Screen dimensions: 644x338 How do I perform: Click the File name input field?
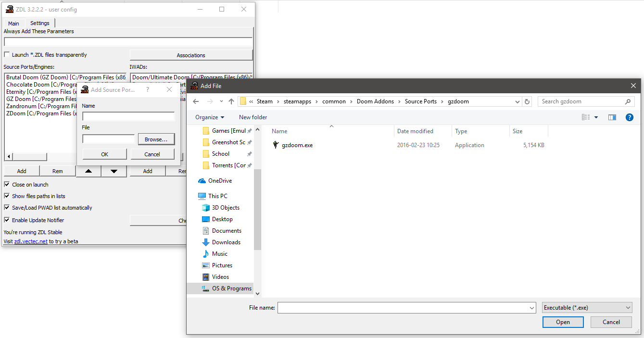click(x=403, y=308)
